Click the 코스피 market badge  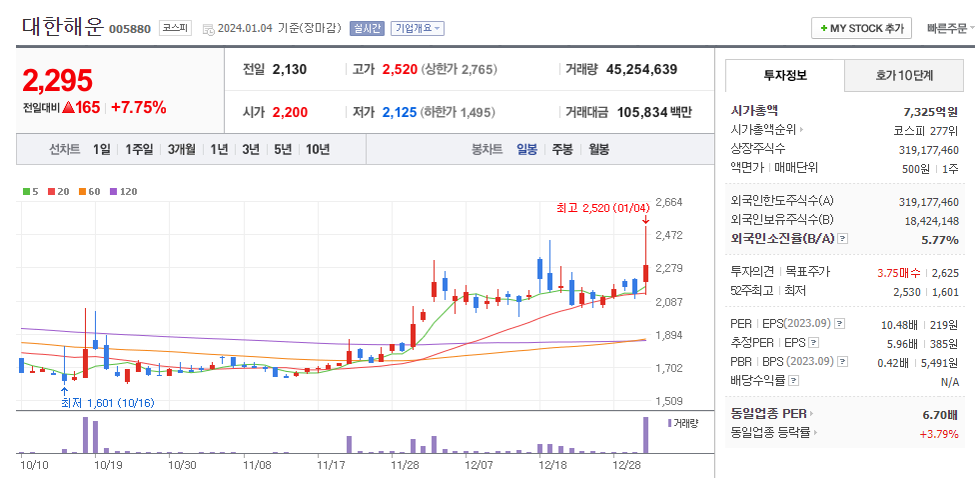pyautogui.click(x=175, y=28)
